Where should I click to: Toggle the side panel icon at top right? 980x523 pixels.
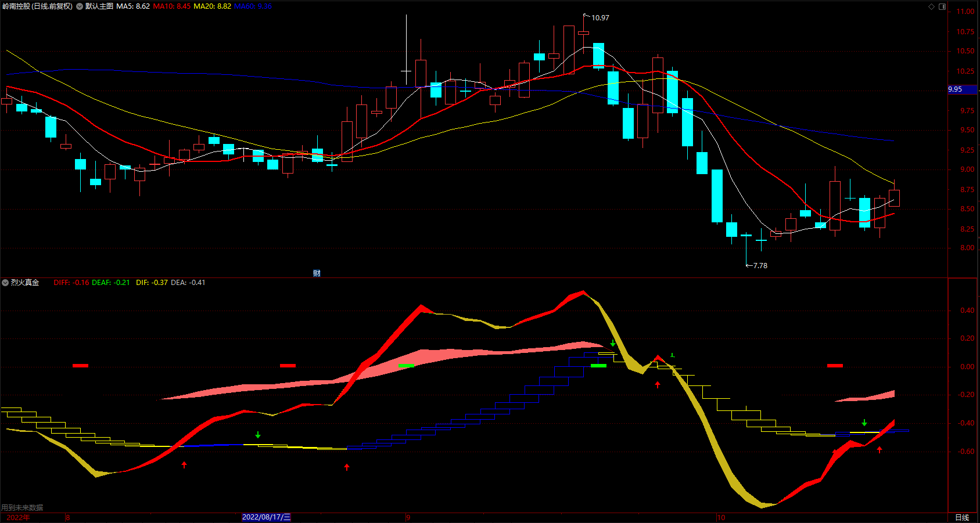click(x=942, y=6)
